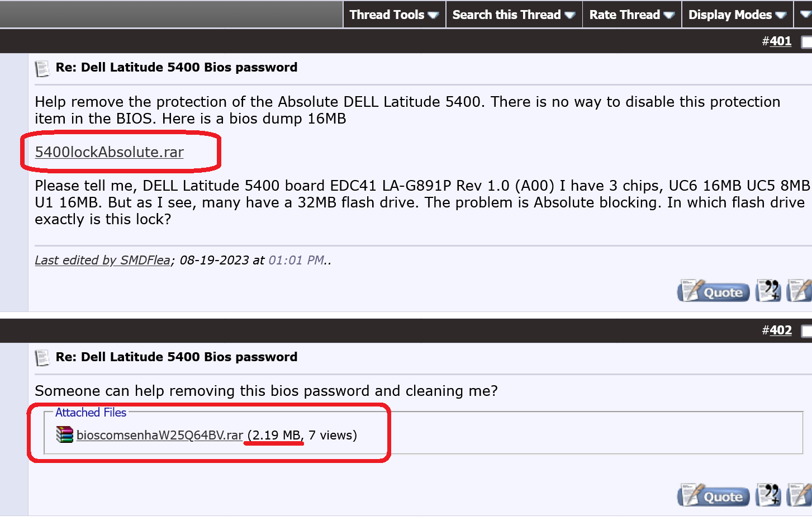Open the Thread Tools dropdown
This screenshot has height=520, width=812.
tap(394, 15)
